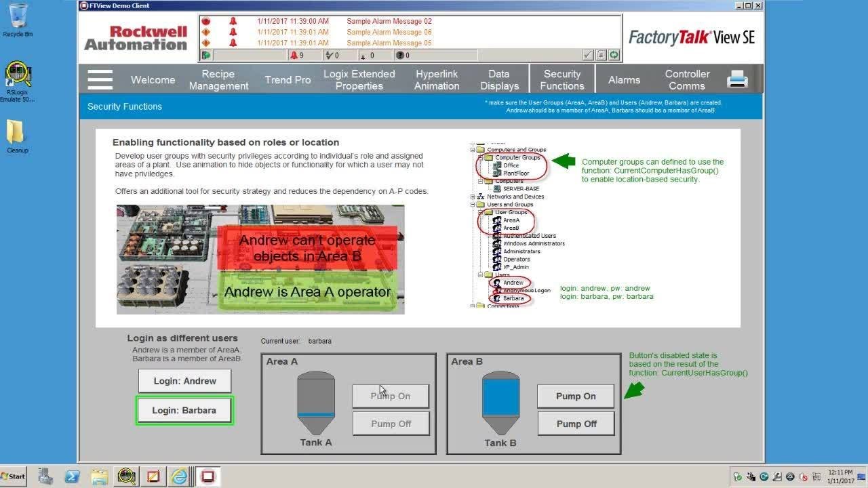The image size is (868, 488).
Task: Click the FactoryTalk View SE logo
Action: [x=692, y=37]
